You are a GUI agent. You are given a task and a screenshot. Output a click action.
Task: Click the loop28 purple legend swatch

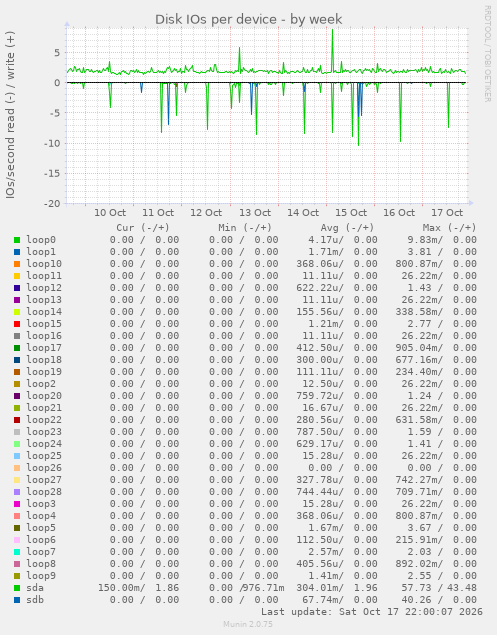point(17,492)
